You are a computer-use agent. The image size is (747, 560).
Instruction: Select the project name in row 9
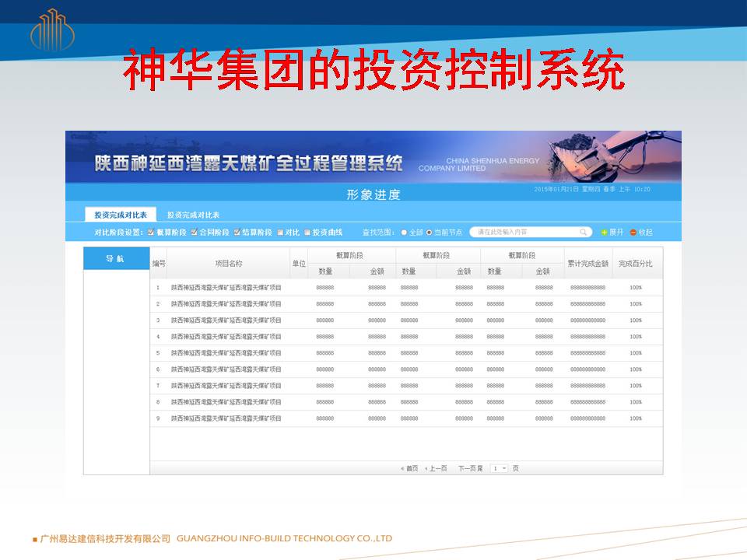pyautogui.click(x=226, y=418)
